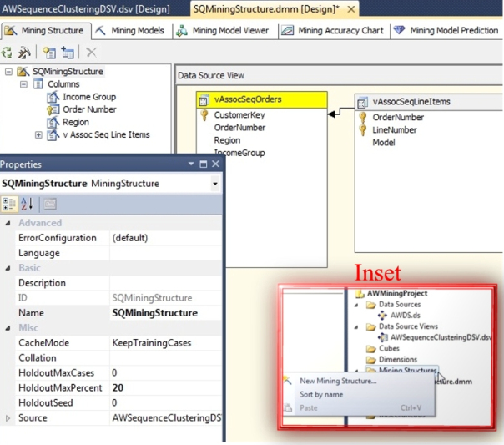Image resolution: width=504 pixels, height=445 pixels.
Task: Click the Property Pages icon in Properties
Action: (50, 205)
